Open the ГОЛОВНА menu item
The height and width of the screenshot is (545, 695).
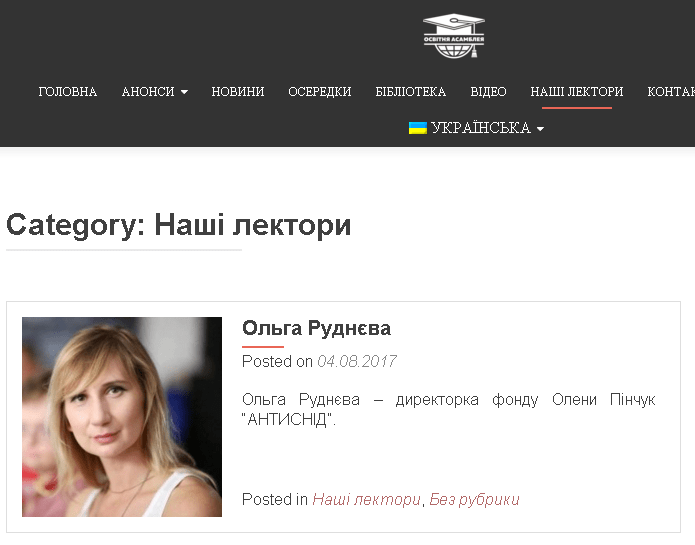(x=68, y=92)
